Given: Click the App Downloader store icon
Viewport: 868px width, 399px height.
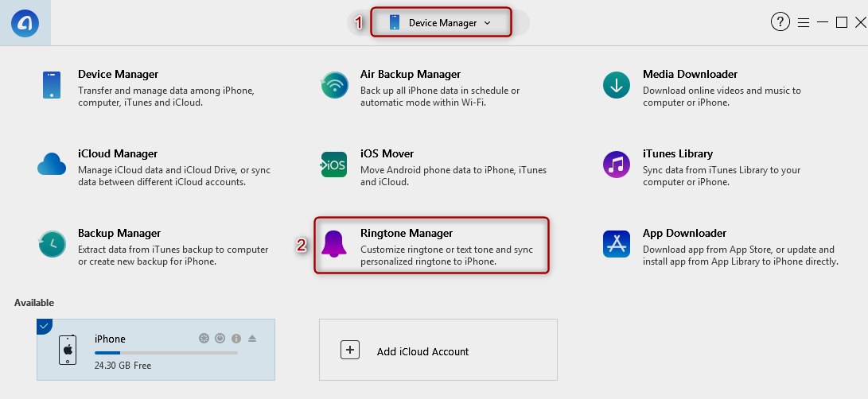Looking at the screenshot, I should (616, 244).
